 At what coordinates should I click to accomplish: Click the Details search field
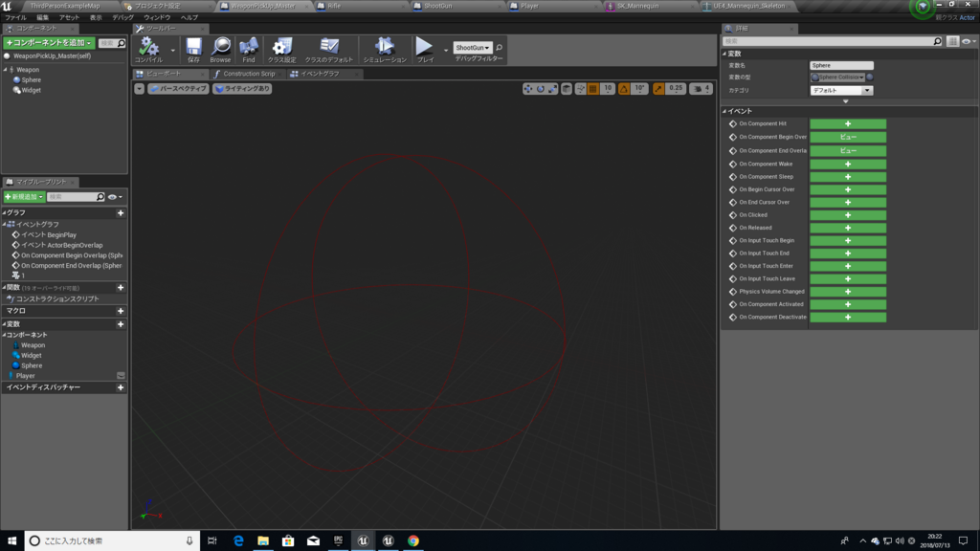pyautogui.click(x=832, y=41)
